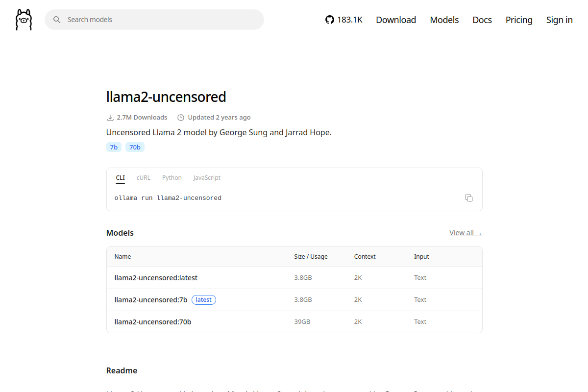Click the Updated 2 years ago text

[219, 118]
